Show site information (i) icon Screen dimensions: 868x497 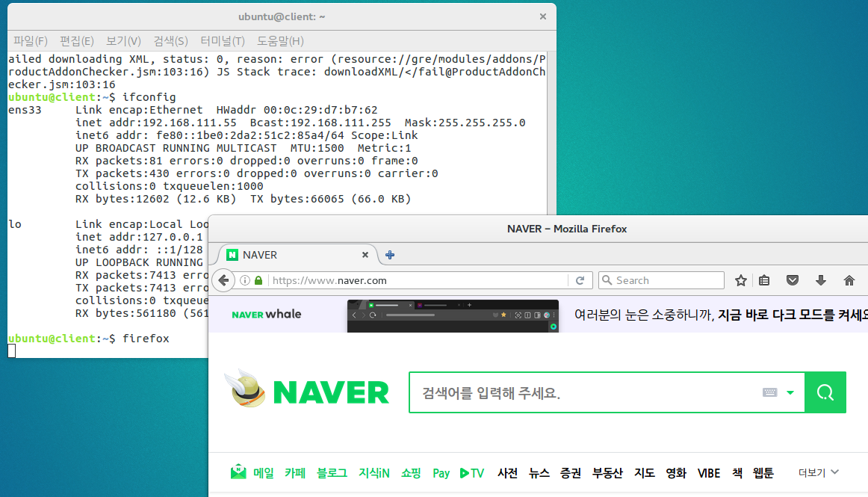coord(245,280)
